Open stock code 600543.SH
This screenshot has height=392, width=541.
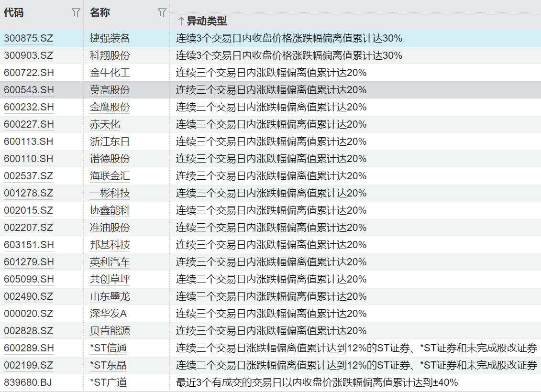[x=29, y=90]
